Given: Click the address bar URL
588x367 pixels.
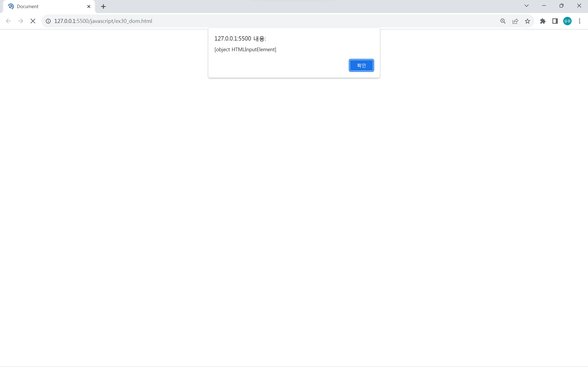Looking at the screenshot, I should coord(103,21).
